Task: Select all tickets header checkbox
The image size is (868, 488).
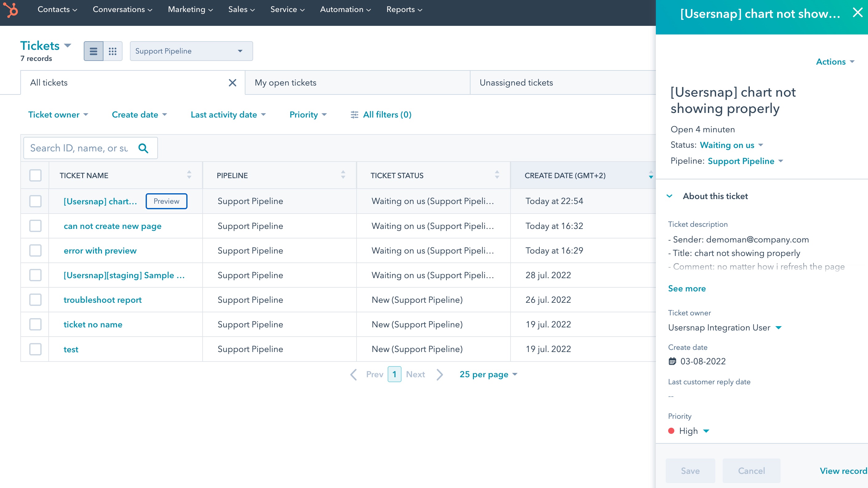Action: click(35, 175)
